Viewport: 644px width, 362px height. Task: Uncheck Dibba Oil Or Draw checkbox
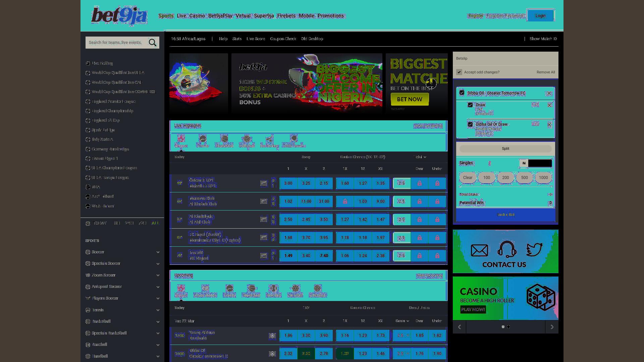(x=470, y=124)
